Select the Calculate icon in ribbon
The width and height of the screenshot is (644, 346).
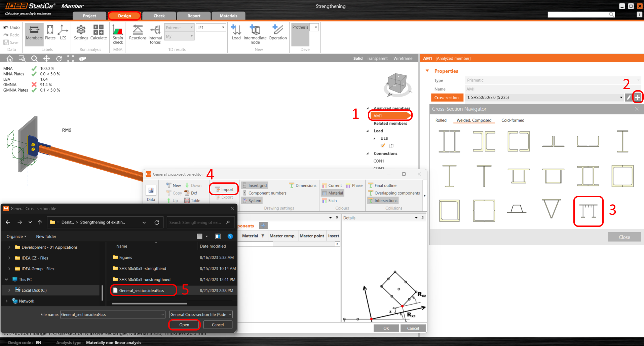[x=98, y=33]
